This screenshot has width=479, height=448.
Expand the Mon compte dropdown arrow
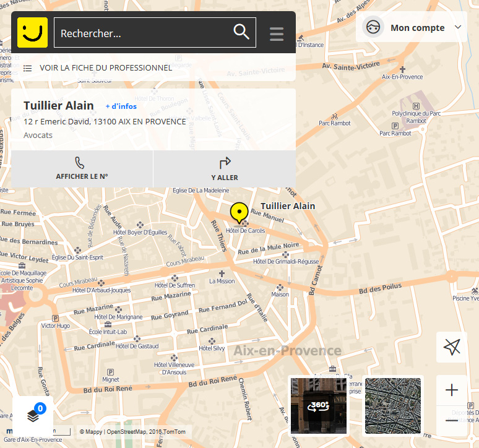pos(458,27)
